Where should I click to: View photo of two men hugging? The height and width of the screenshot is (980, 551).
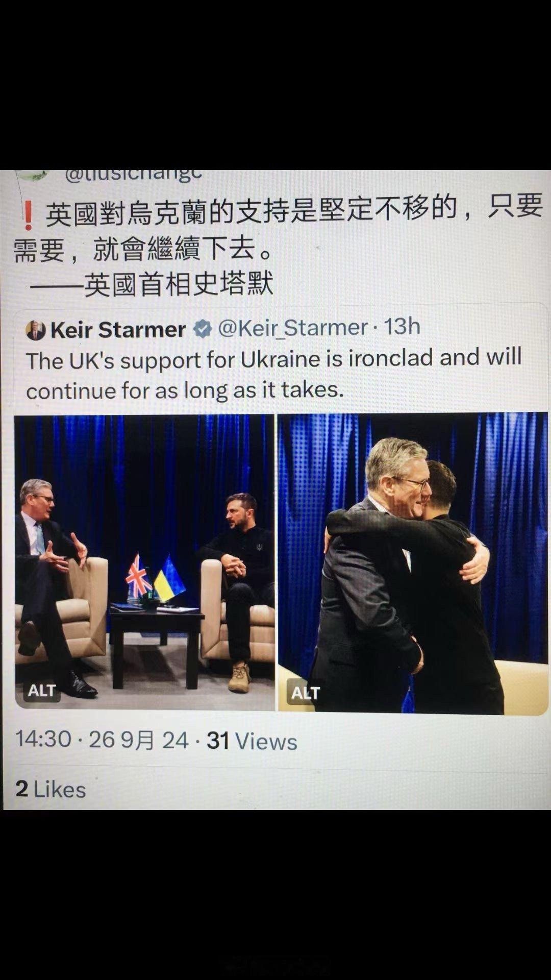(x=413, y=563)
